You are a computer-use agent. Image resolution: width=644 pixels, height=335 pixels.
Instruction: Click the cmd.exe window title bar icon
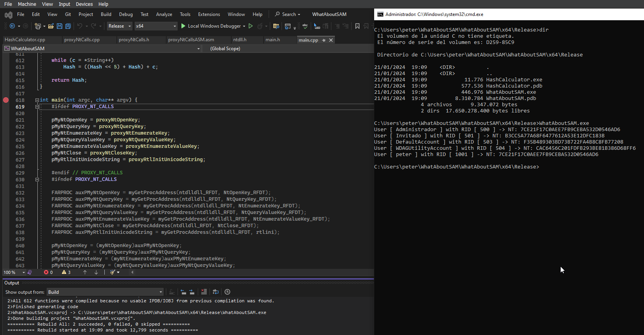[x=380, y=14]
